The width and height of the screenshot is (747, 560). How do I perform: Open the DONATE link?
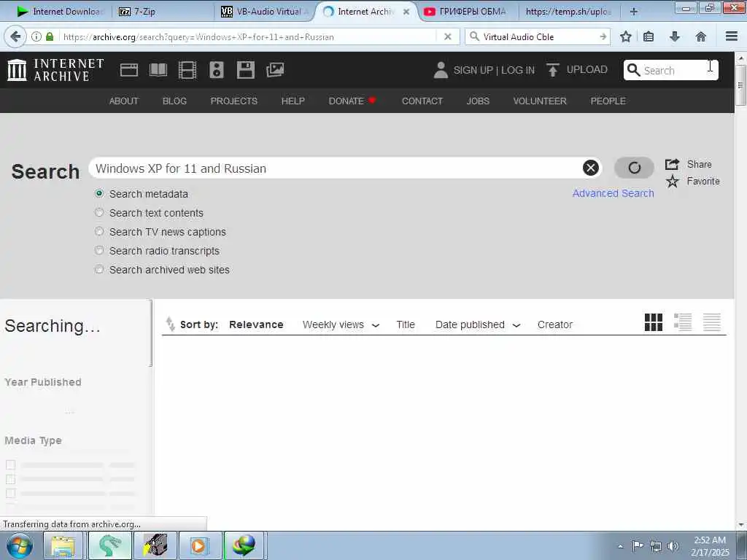pyautogui.click(x=352, y=101)
